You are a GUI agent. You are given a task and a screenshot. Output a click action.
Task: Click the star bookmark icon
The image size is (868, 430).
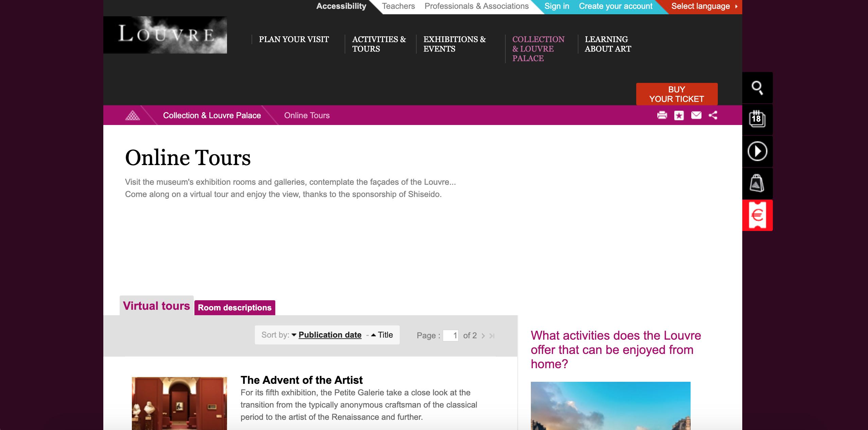click(679, 115)
